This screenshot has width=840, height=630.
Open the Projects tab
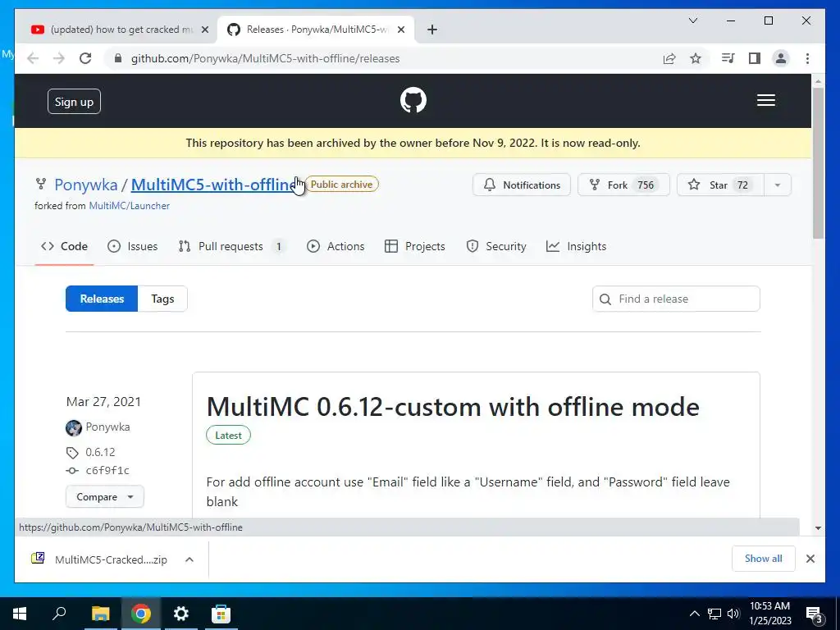pyautogui.click(x=414, y=246)
